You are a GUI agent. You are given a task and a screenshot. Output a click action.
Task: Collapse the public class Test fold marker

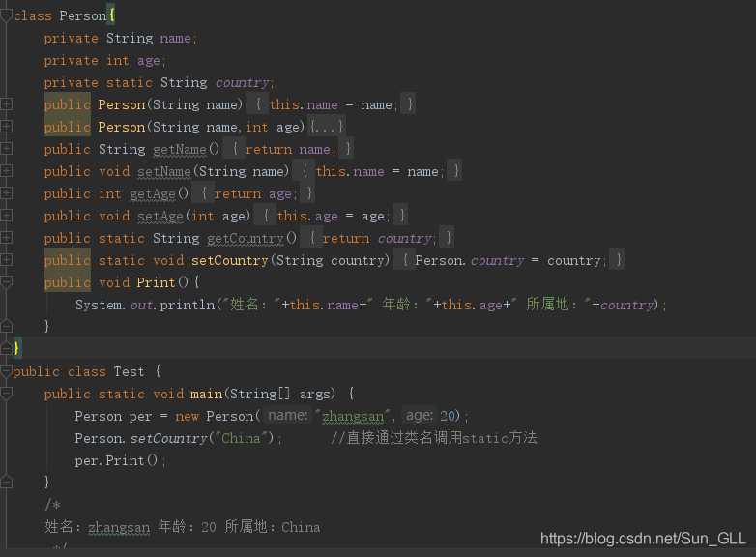(6, 371)
